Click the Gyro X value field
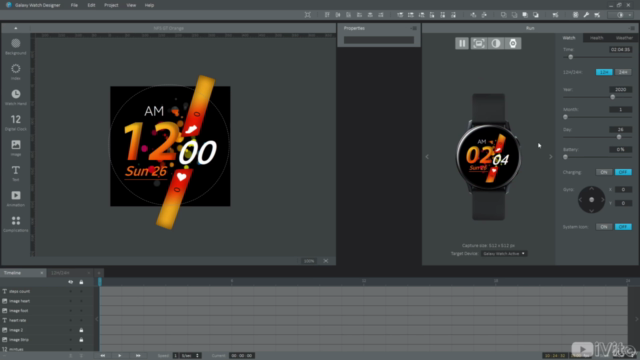This screenshot has height=360, width=640. pyautogui.click(x=623, y=189)
